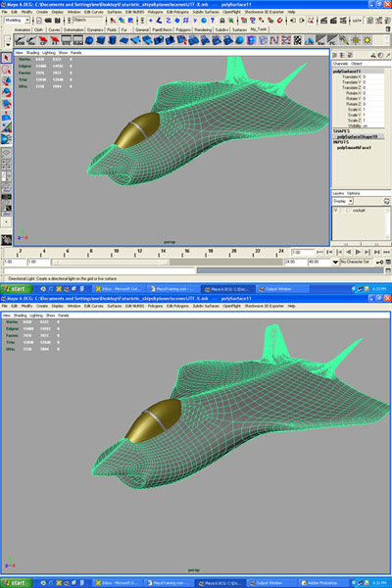Pick the Rotate tool in the toolbox
Viewport: 392px width, 588px height.
tap(6, 93)
